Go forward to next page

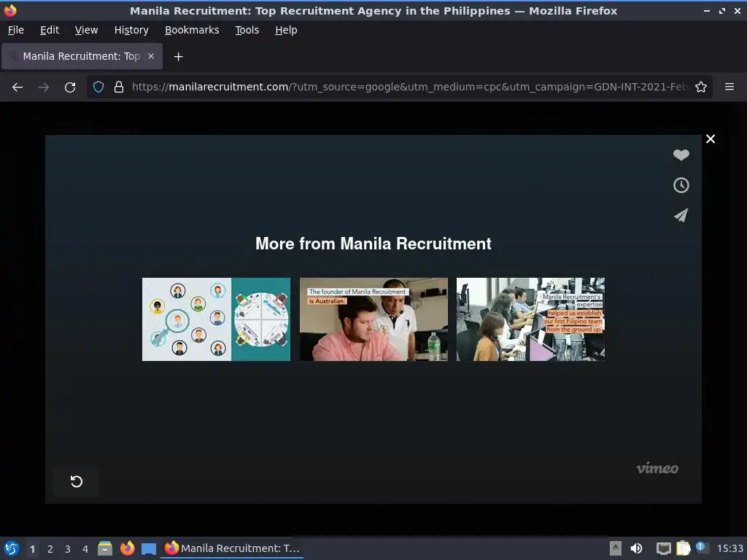click(x=43, y=87)
